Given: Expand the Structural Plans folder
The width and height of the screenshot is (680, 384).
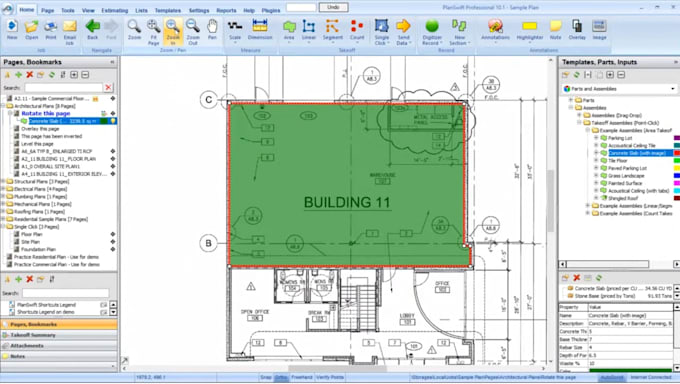Looking at the screenshot, I should [x=3, y=181].
